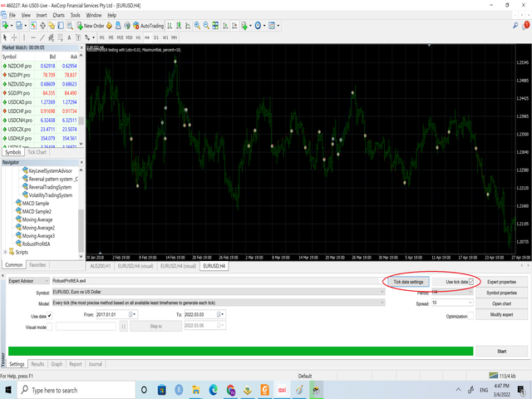Enable auto scroll chart icon
Screen dimensions: 532x399
coord(225,26)
